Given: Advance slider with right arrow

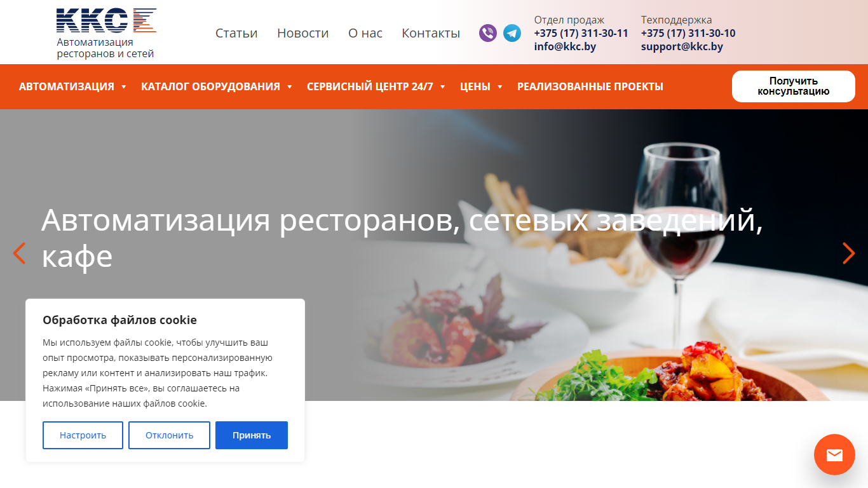Looking at the screenshot, I should click(848, 253).
